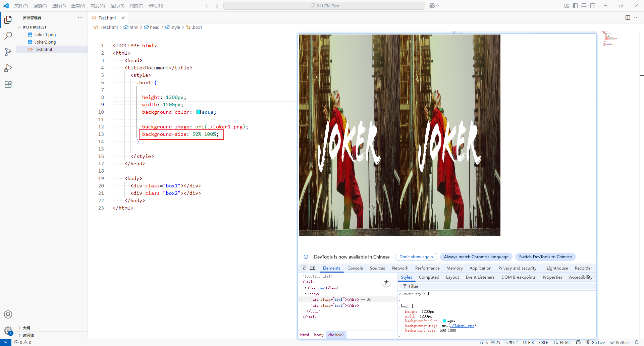644x346 pixels.
Task: Toggle DevTools device toolbar icon
Action: (x=313, y=268)
